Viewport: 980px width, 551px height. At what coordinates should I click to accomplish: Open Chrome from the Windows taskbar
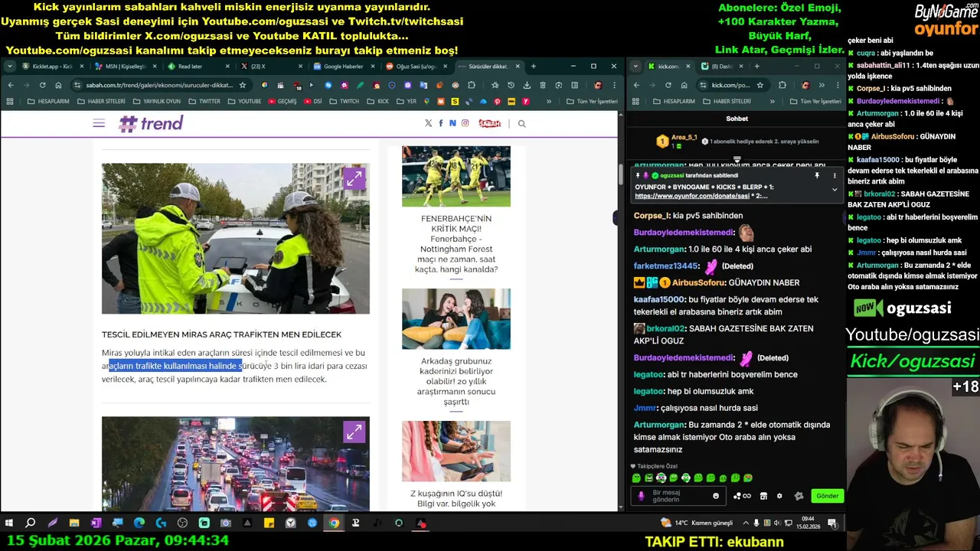coord(334,523)
